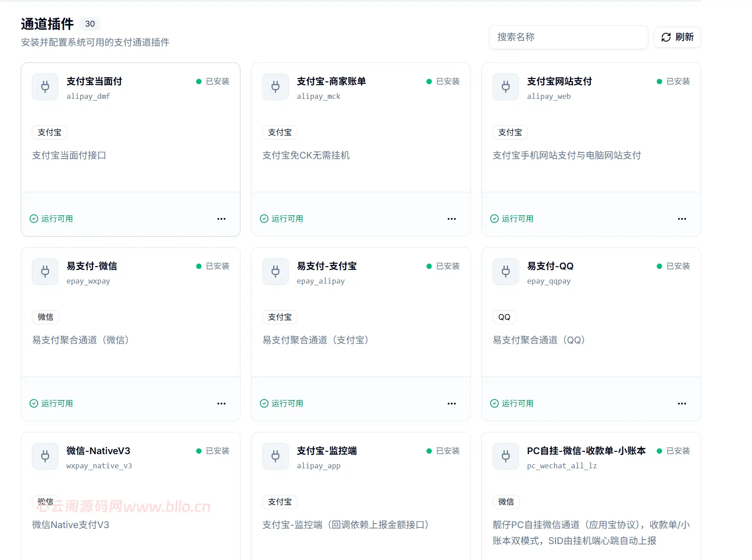The width and height of the screenshot is (752, 560).
Task: Click the identifier alipay_dmf
Action: tap(88, 97)
